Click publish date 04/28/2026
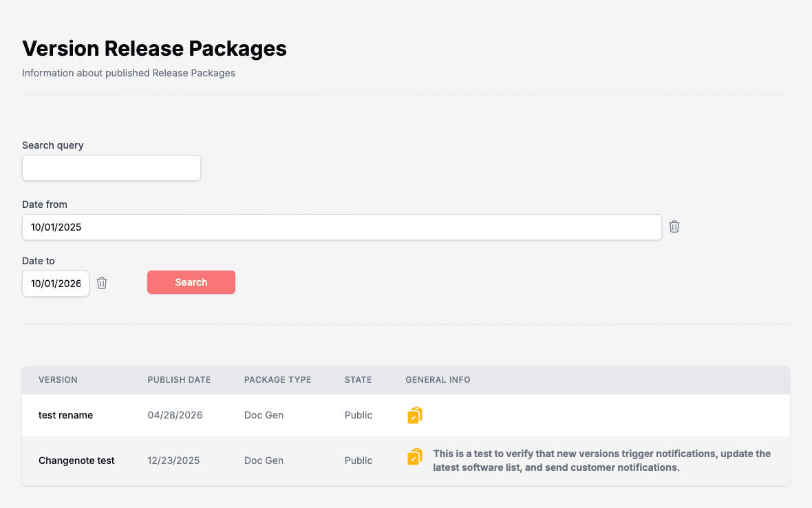This screenshot has height=508, width=812. pyautogui.click(x=175, y=415)
